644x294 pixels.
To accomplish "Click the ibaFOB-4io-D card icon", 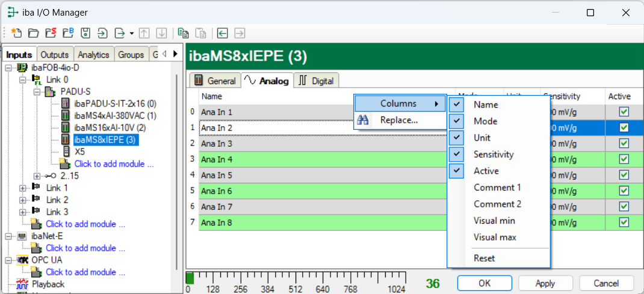I will point(22,67).
